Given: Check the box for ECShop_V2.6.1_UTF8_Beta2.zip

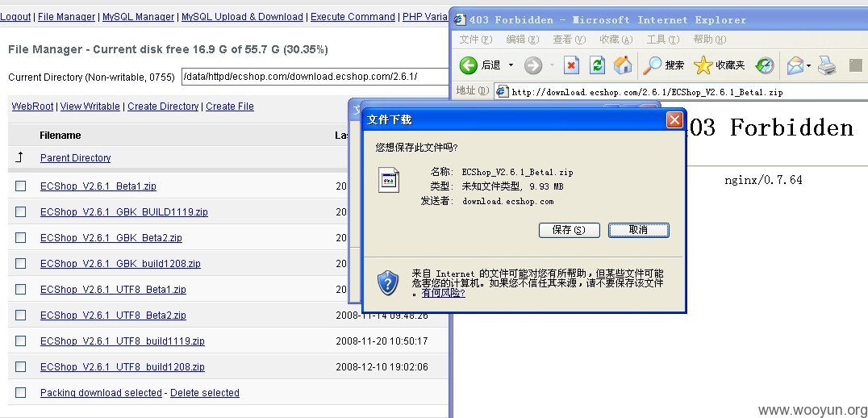Looking at the screenshot, I should tap(20, 315).
